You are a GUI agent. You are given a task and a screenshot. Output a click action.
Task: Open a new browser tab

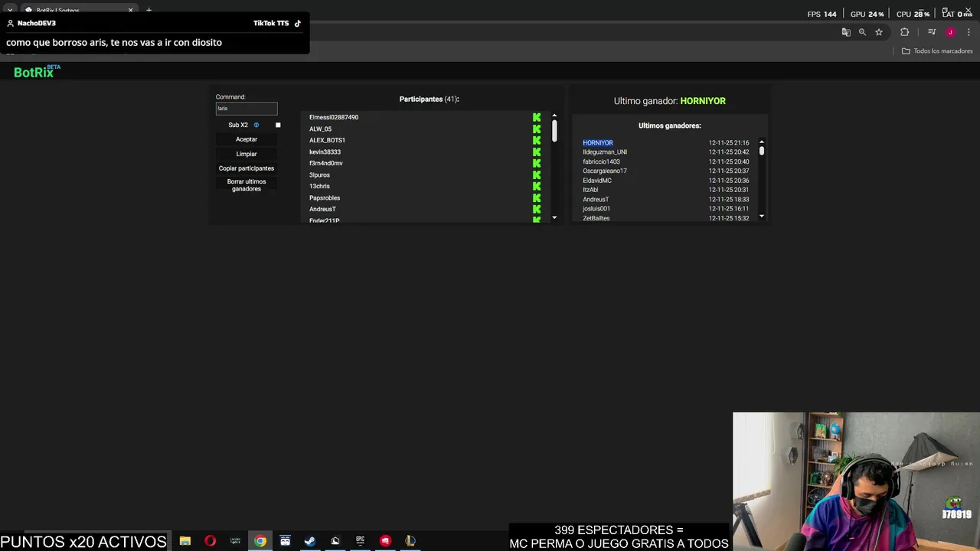click(x=149, y=11)
